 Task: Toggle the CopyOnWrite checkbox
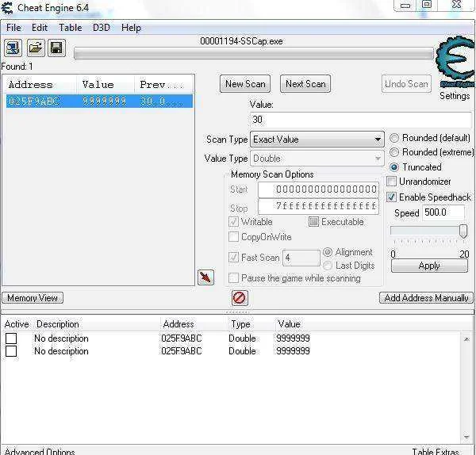point(233,236)
